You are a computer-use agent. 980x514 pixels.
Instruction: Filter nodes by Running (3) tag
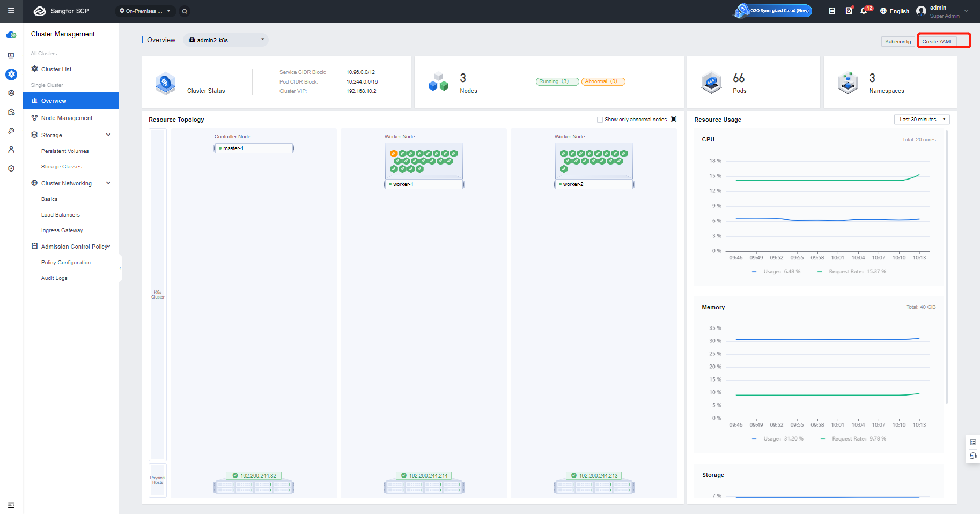tap(557, 81)
